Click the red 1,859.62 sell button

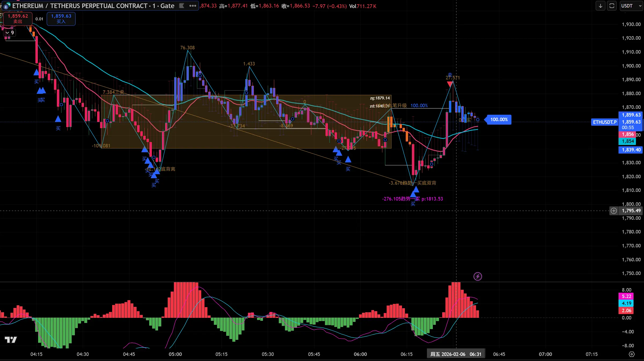(18, 18)
